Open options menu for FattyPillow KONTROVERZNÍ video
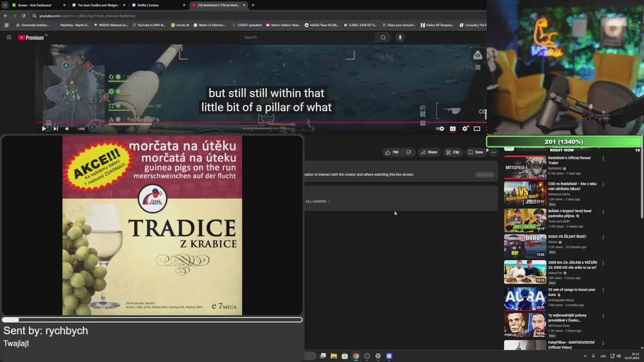 603,343
